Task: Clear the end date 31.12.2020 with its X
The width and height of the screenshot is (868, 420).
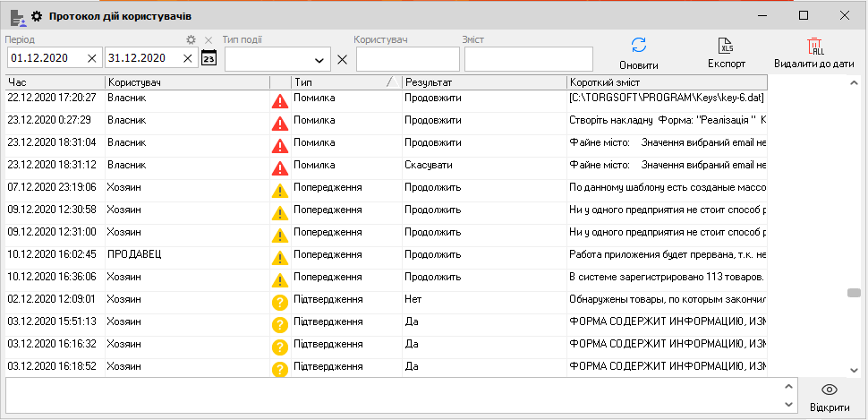Action: click(x=187, y=58)
